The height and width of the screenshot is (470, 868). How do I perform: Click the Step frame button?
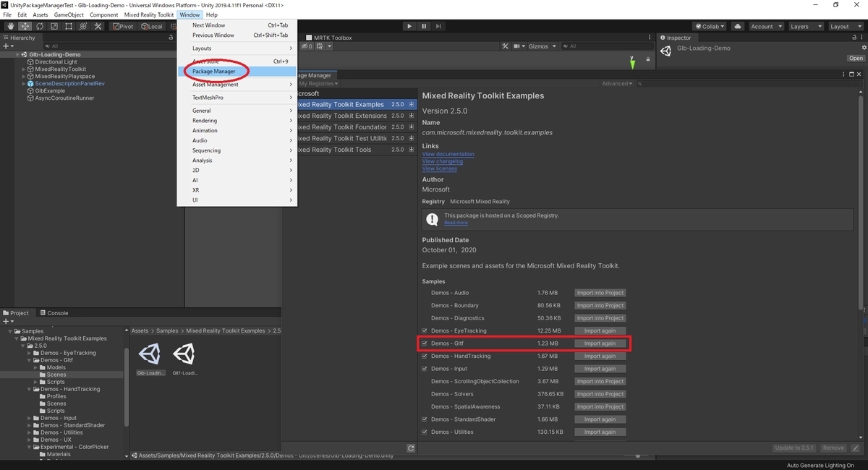(x=438, y=26)
